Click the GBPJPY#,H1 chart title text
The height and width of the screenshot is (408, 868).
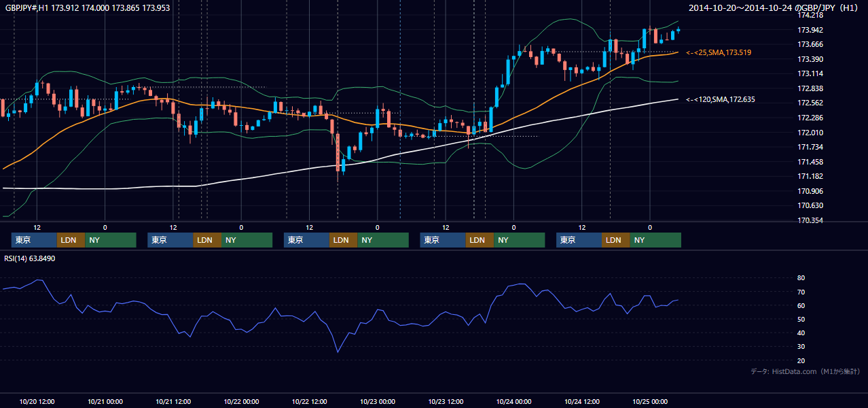point(88,8)
